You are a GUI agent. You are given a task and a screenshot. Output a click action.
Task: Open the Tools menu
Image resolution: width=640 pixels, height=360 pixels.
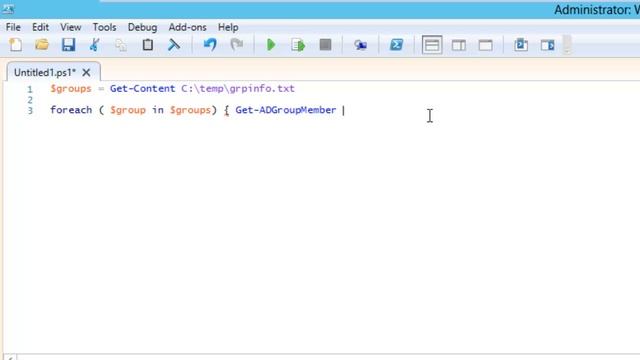pos(104,27)
